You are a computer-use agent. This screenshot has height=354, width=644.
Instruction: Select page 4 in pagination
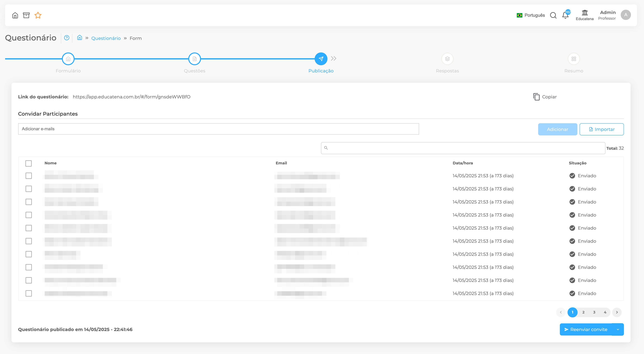605,312
